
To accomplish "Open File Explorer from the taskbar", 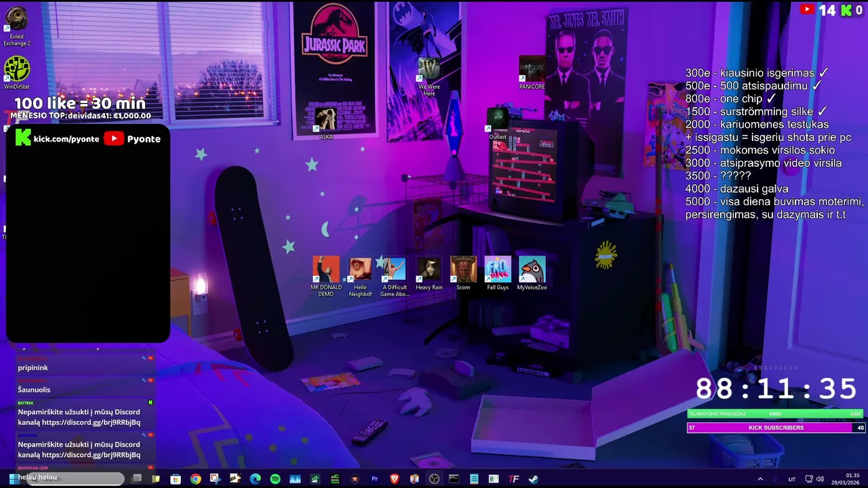I will click(x=156, y=479).
